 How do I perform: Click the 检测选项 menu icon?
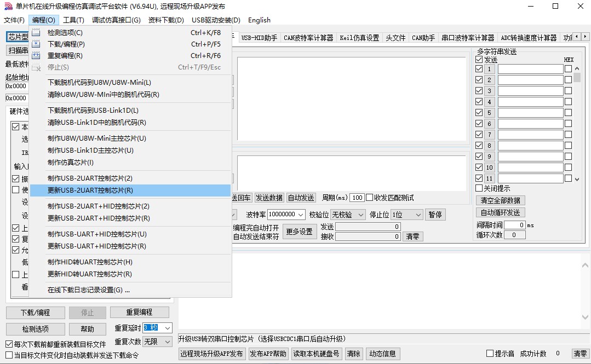point(36,33)
